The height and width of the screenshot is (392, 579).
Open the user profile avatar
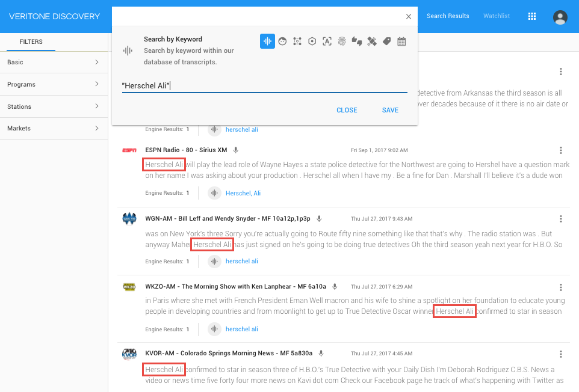coord(560,17)
